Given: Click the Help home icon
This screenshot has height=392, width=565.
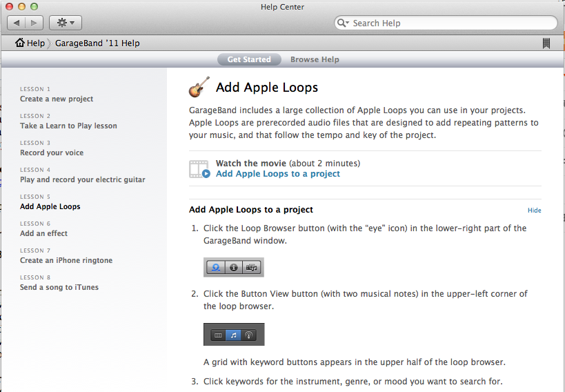Looking at the screenshot, I should pyautogui.click(x=20, y=43).
